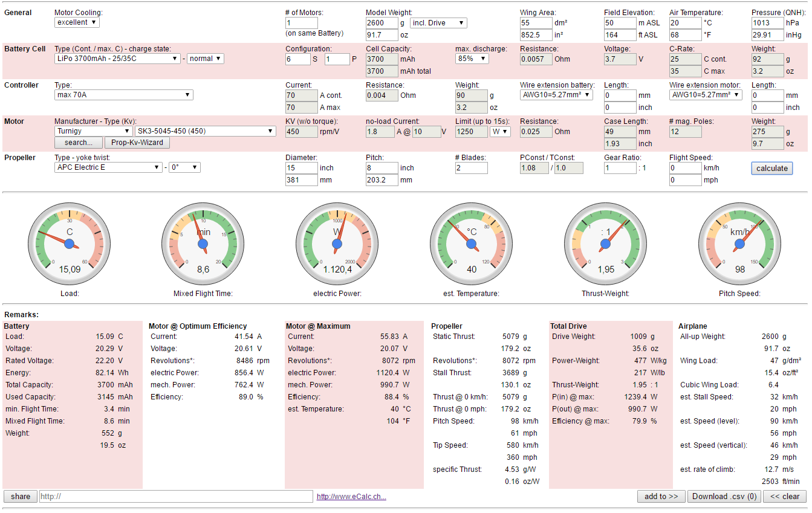Click the << clear button
The height and width of the screenshot is (513, 812).
click(x=785, y=497)
